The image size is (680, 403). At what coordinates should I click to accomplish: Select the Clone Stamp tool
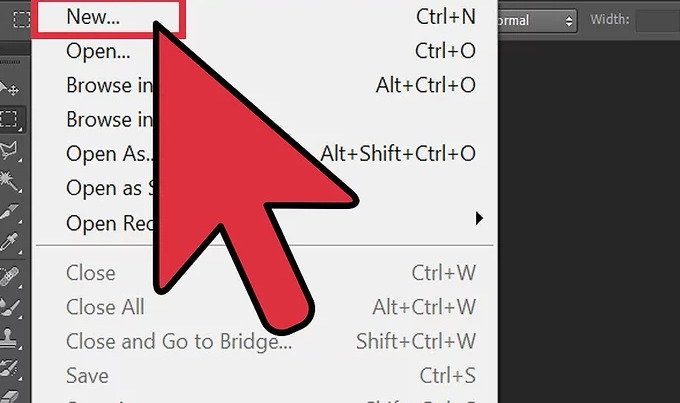pyautogui.click(x=10, y=337)
